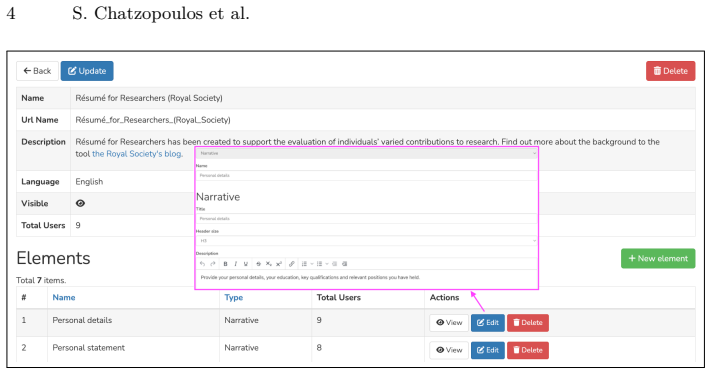Apply superscript formatting in editor toolbar
Screen dimensions: 711x374
point(279,264)
